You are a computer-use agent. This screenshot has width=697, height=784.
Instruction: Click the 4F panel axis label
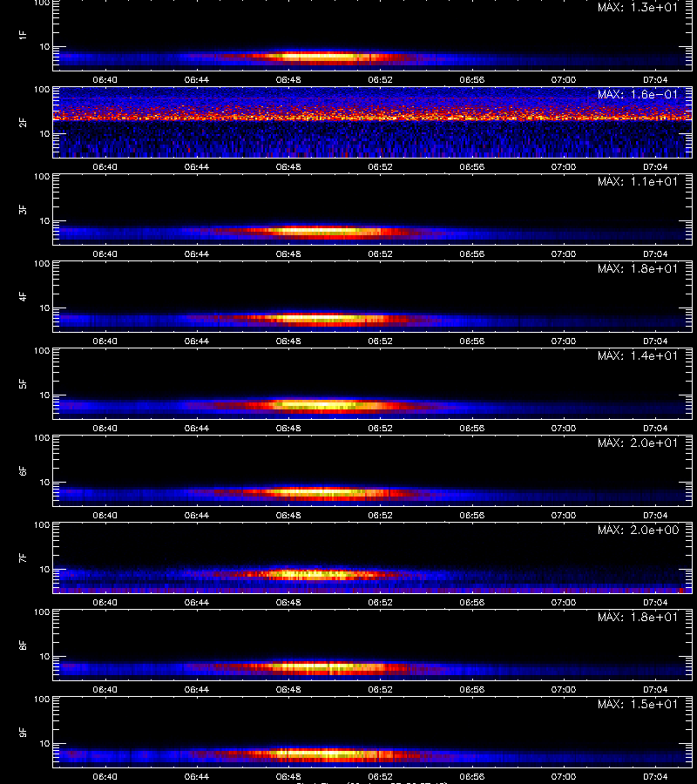click(x=23, y=296)
